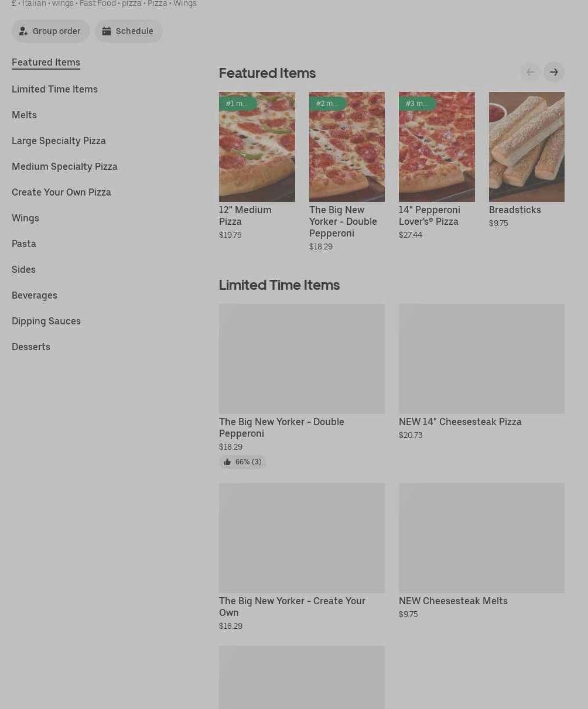
Task: Click the Schedule calendar icon
Action: coord(107,31)
